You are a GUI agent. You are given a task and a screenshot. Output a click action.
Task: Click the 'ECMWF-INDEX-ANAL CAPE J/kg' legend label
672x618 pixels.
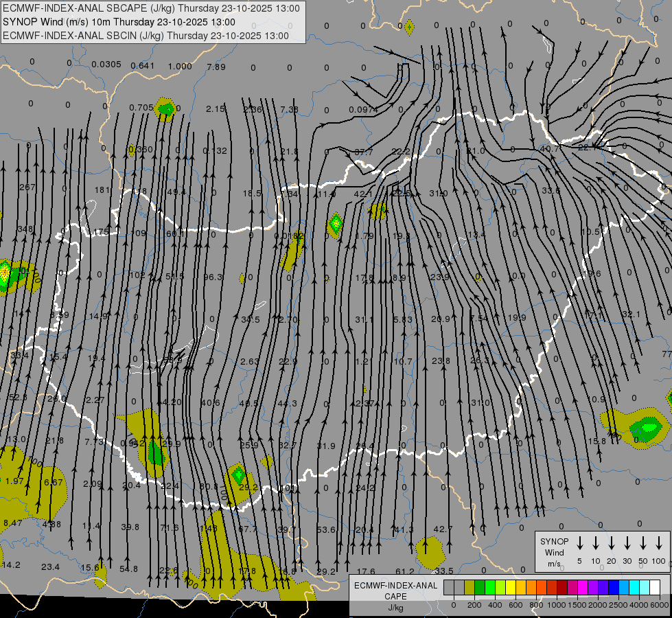(395, 596)
